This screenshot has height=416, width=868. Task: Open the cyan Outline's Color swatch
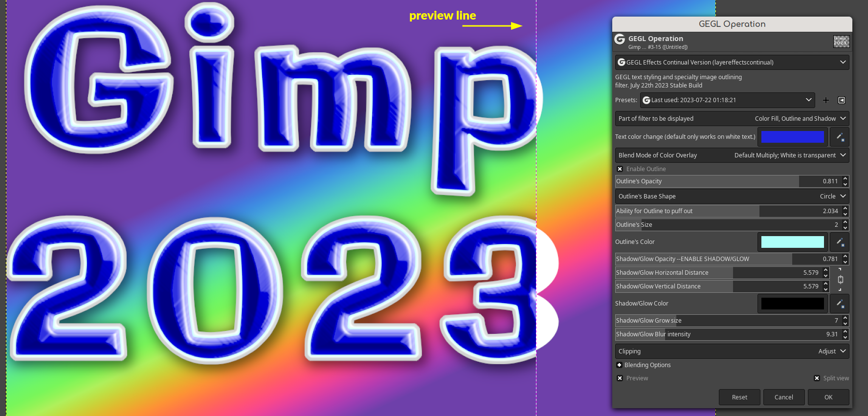(x=793, y=242)
